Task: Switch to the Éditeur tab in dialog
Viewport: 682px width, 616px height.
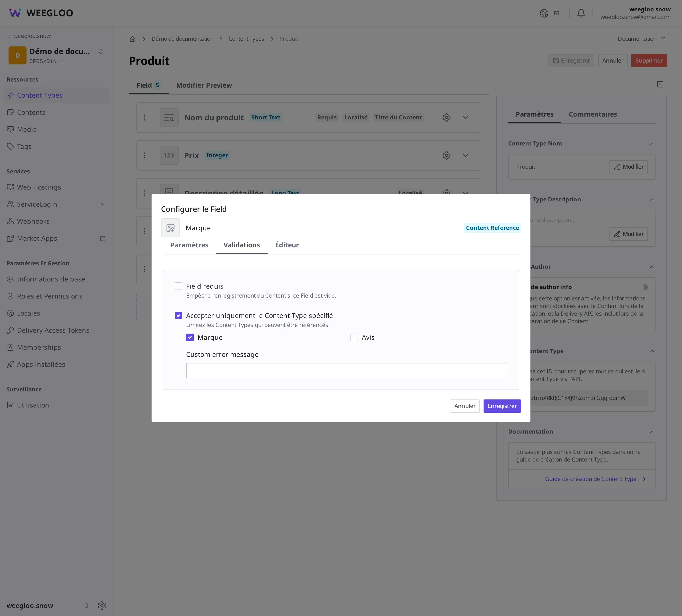Action: pos(287,245)
